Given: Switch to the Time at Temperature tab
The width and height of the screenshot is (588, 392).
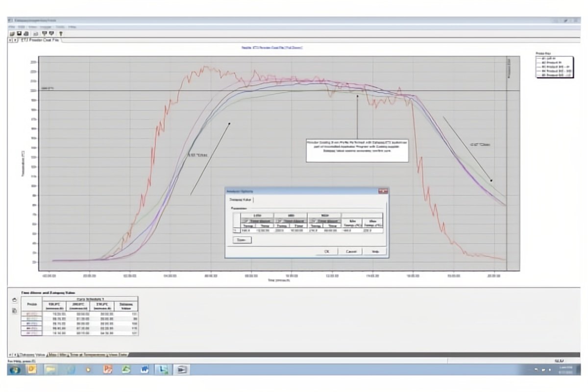Looking at the screenshot, I should (x=88, y=354).
